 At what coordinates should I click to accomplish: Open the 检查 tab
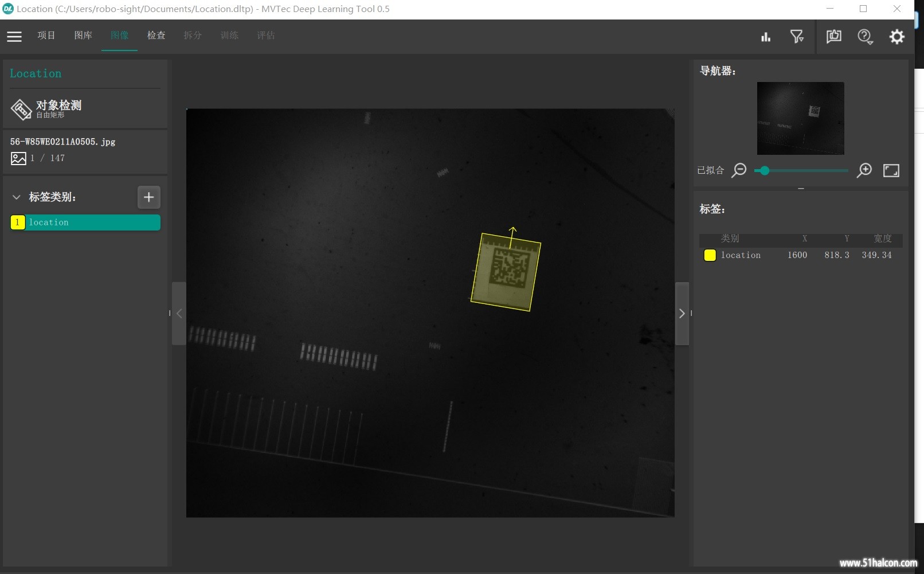(x=156, y=36)
